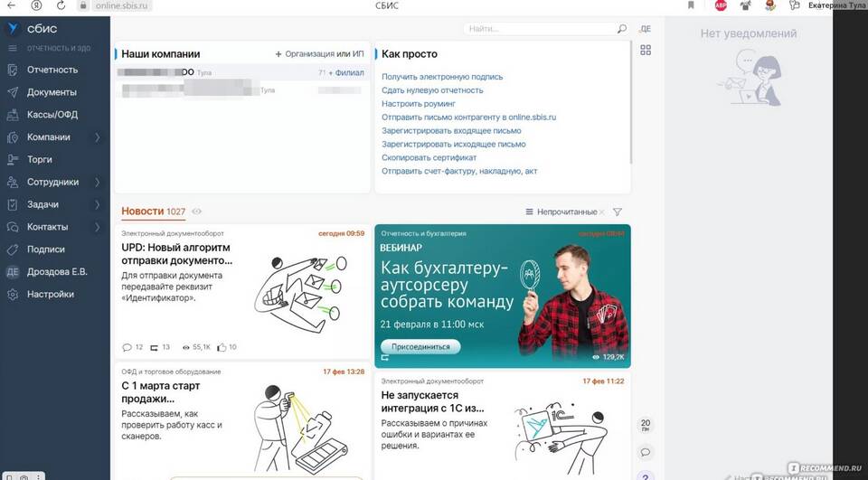Open the ABP adblock extension icon
The image size is (868, 480).
coord(721,5)
